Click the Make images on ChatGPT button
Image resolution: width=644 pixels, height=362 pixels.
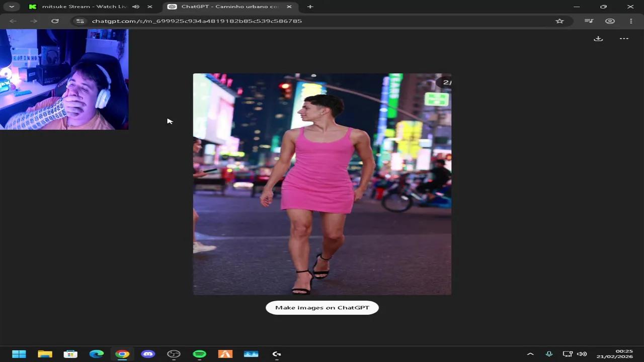coord(322,307)
